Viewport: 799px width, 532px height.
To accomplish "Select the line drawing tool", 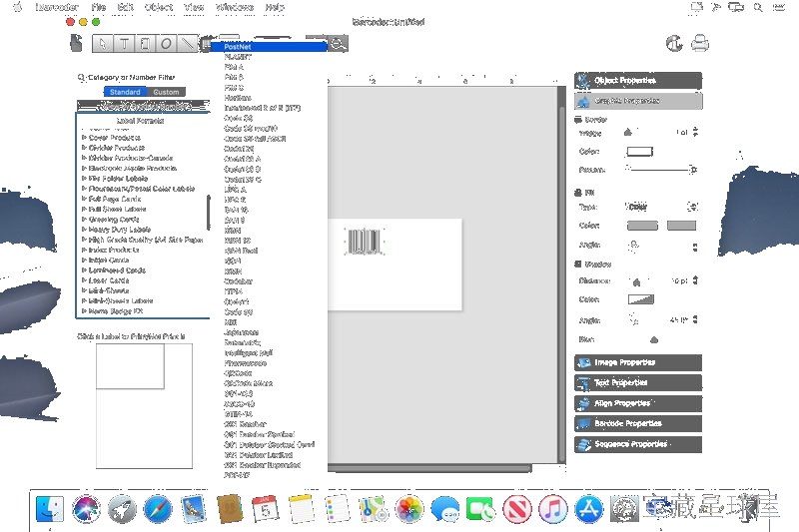I will pos(187,44).
